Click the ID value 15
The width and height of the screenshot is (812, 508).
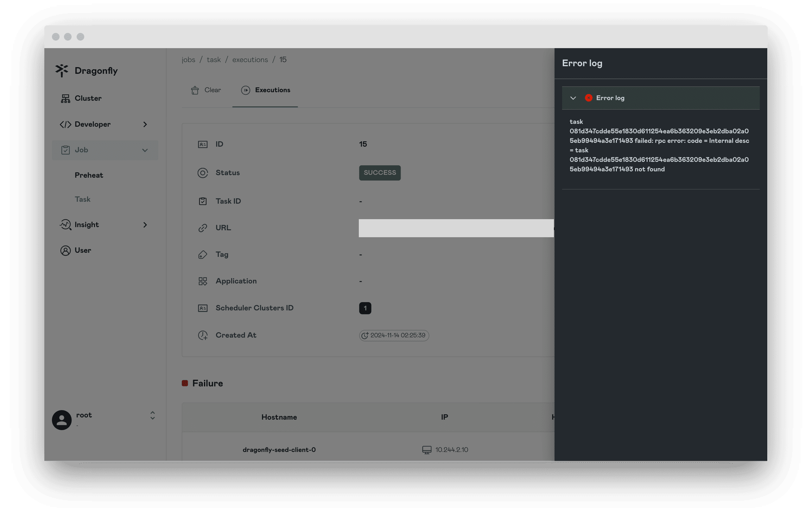click(x=363, y=144)
